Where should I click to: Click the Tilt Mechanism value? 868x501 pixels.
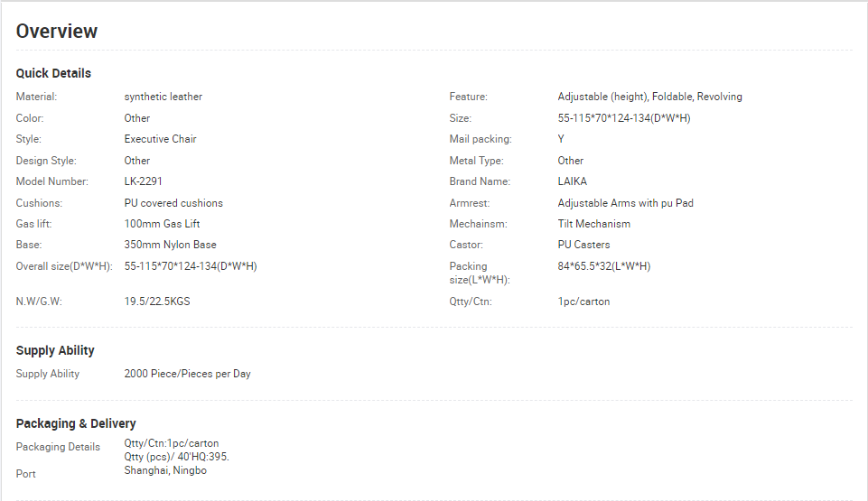593,224
